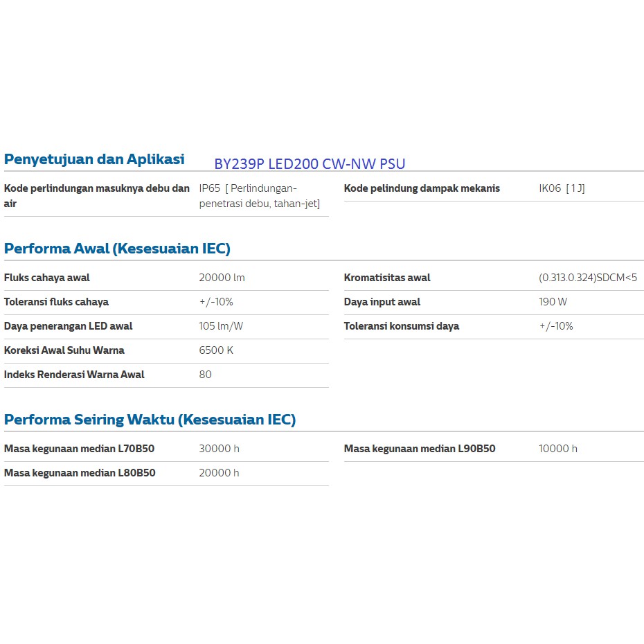Select the Masa kegunaan median L70B50 label

(79, 449)
